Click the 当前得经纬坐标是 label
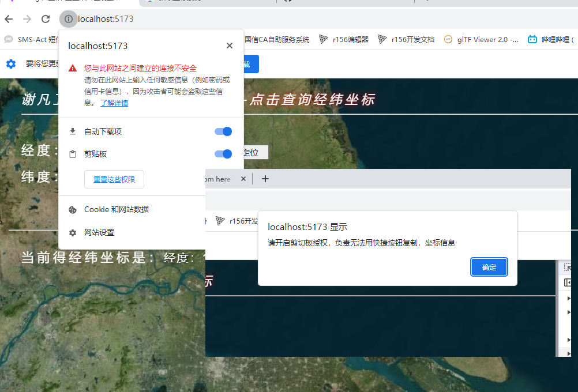The height and width of the screenshot is (392, 578). coord(88,258)
